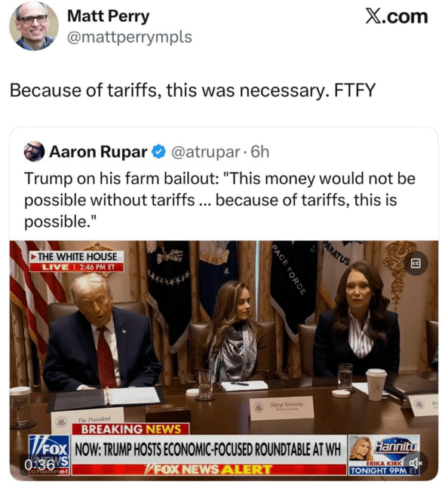Click the BREAKING NEWS banner
The width and height of the screenshot is (448, 490).
tap(130, 429)
